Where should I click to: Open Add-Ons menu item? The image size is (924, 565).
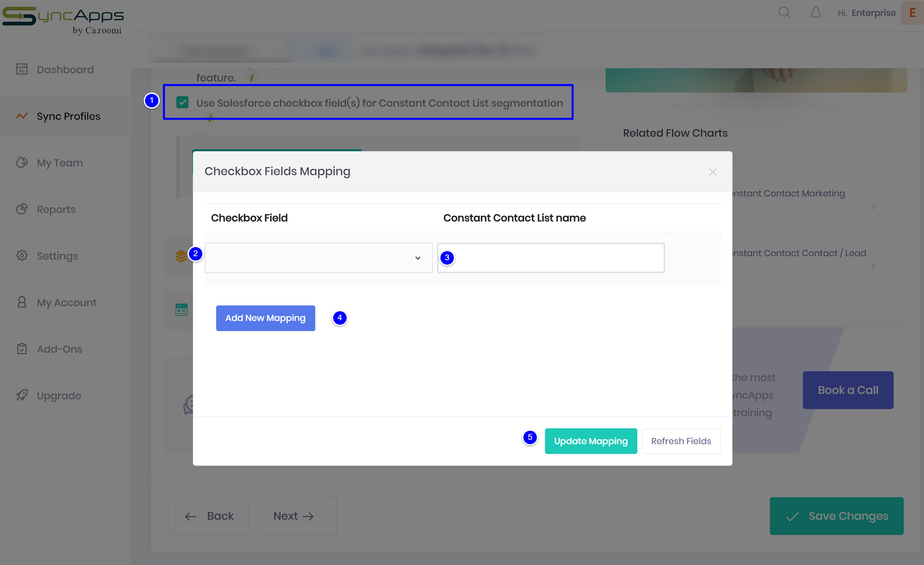[x=65, y=349]
